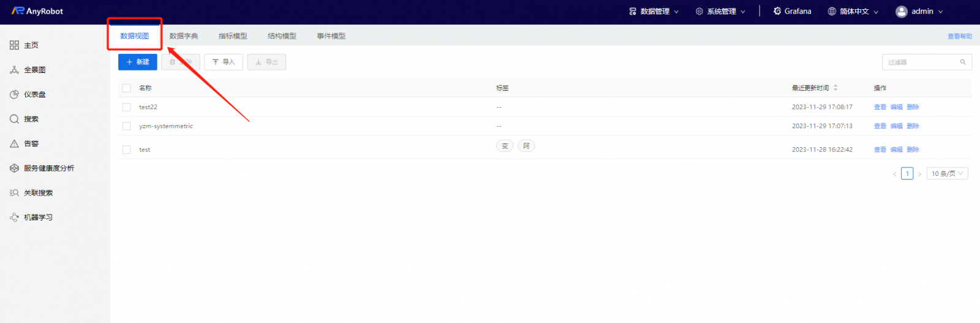Switch to the 数据字典 tab
Viewport: 980px width, 323px height.
point(184,36)
